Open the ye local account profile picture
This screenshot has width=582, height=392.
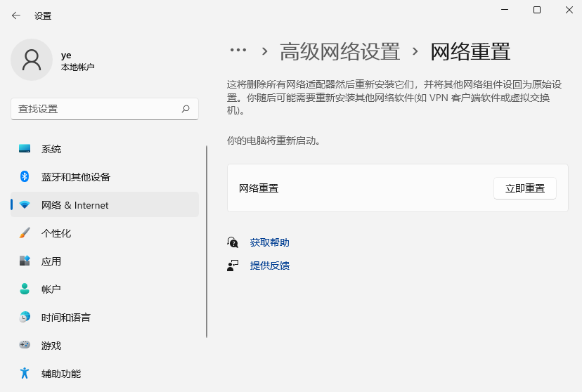32,60
